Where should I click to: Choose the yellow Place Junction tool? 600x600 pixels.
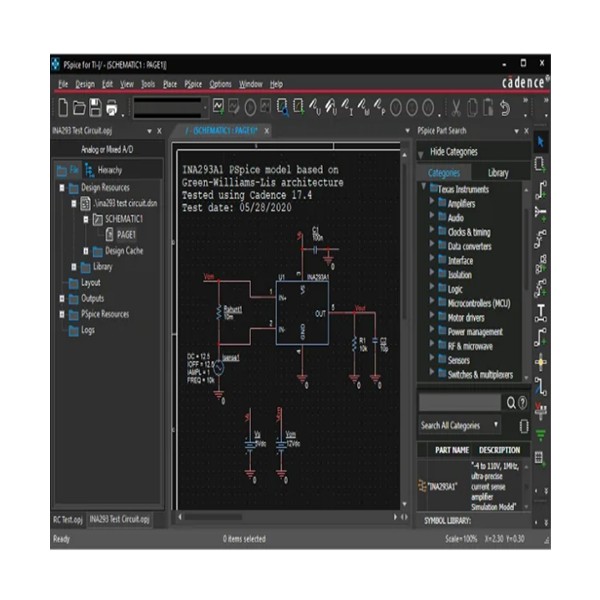coord(540,362)
